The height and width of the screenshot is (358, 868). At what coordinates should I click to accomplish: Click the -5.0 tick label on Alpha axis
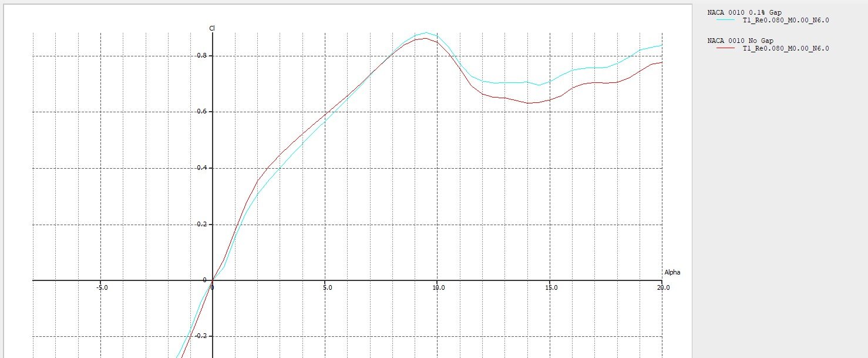(x=102, y=288)
